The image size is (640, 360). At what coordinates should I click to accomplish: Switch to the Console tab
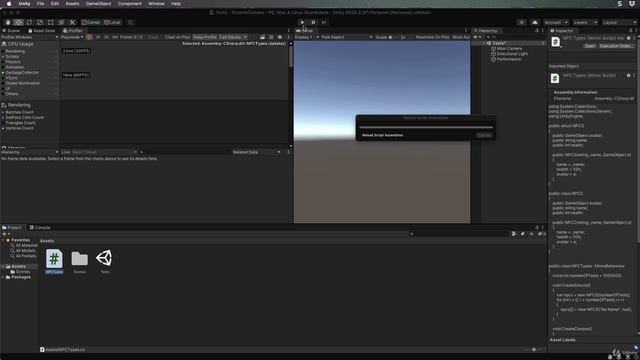point(40,228)
